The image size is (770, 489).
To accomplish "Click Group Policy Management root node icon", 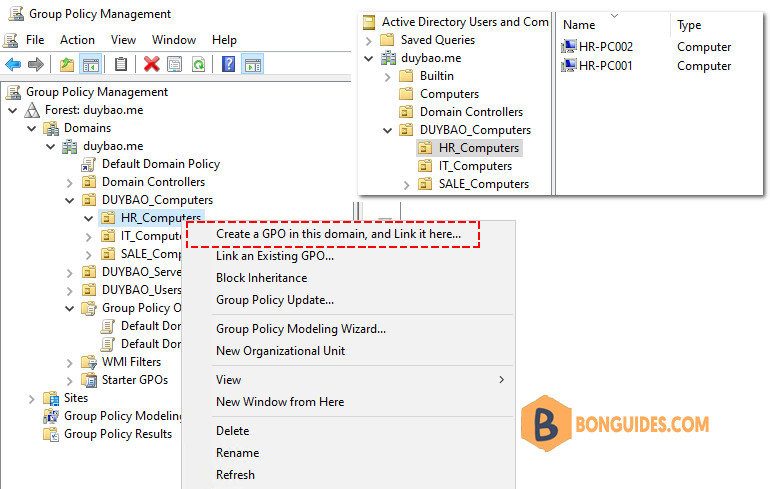I will click(x=13, y=92).
